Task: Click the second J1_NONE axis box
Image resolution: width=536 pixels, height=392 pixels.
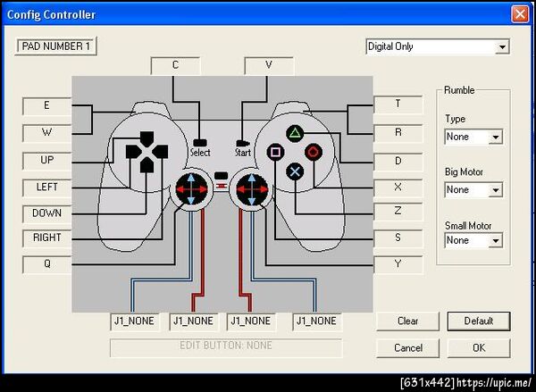Action: click(x=194, y=321)
